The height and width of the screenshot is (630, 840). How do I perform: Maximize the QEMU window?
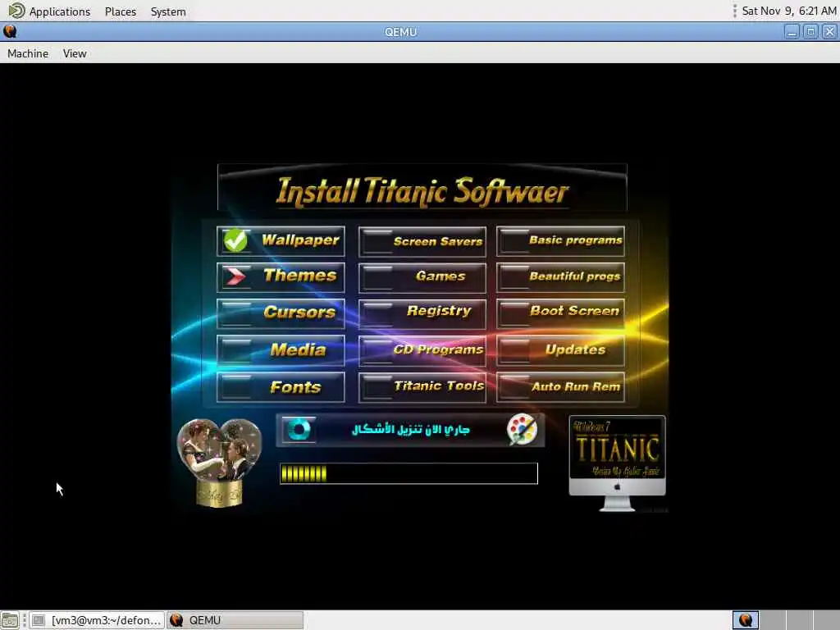click(x=810, y=32)
